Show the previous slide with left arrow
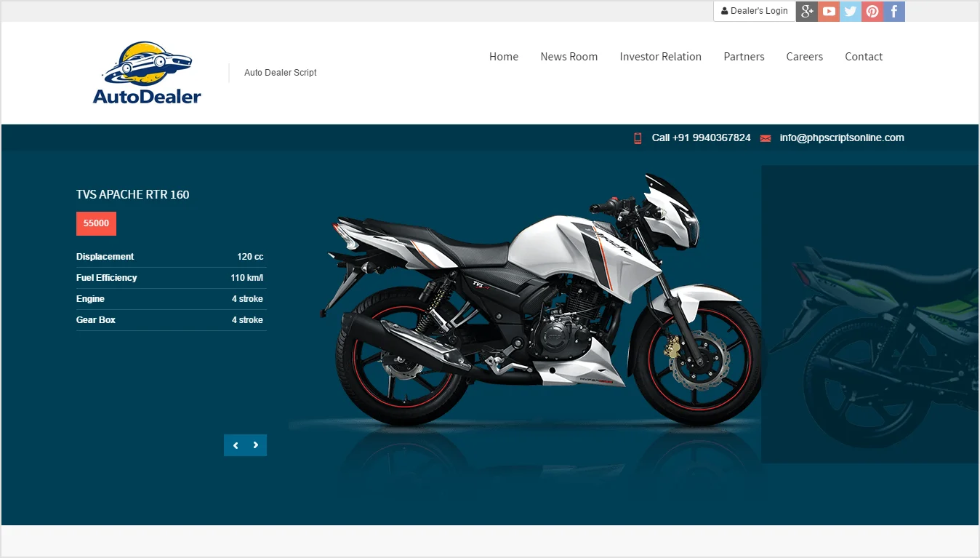980x558 pixels. pyautogui.click(x=235, y=445)
